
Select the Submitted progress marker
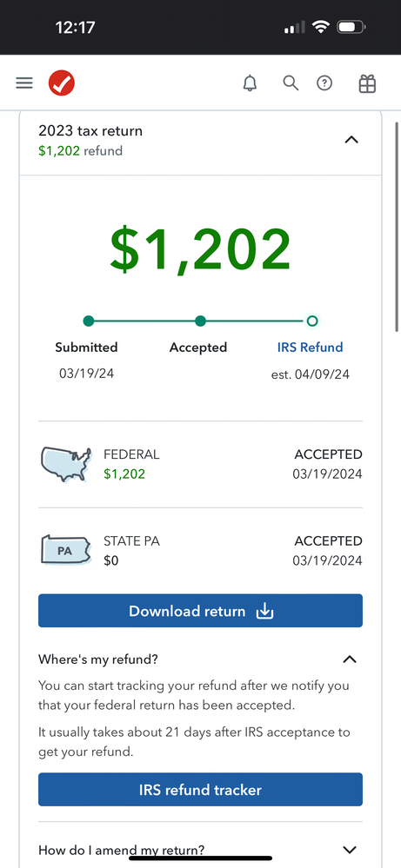tap(89, 321)
